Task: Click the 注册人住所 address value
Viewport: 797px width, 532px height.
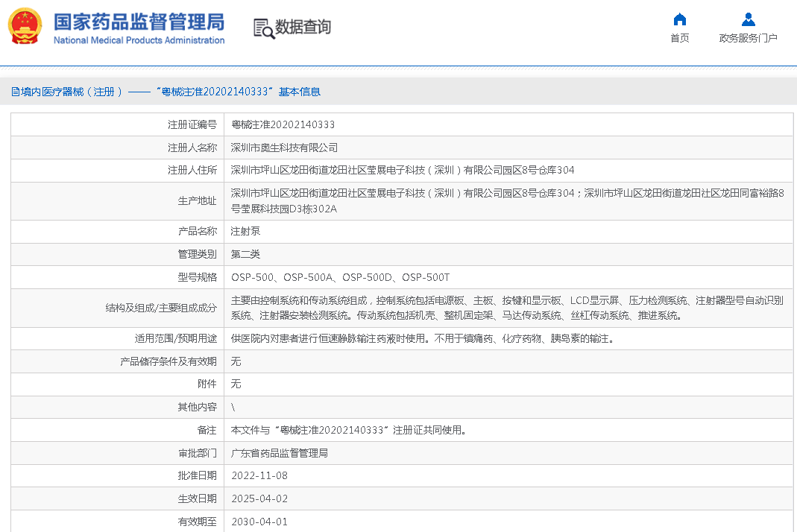Action: pyautogui.click(x=402, y=170)
